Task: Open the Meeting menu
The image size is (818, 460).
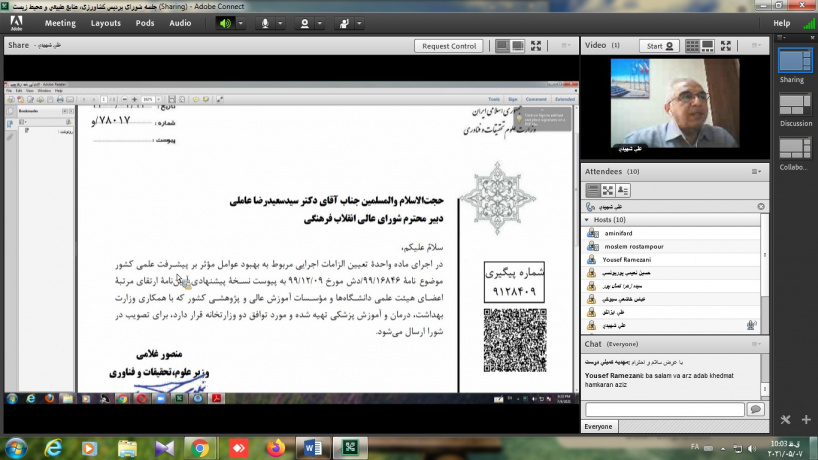Action: tap(60, 22)
